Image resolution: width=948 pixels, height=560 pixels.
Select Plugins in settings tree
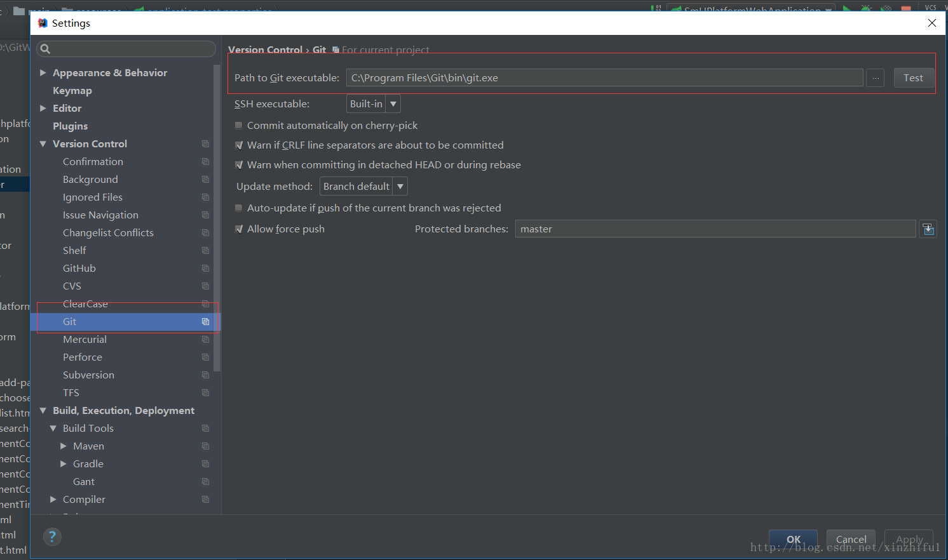point(71,126)
